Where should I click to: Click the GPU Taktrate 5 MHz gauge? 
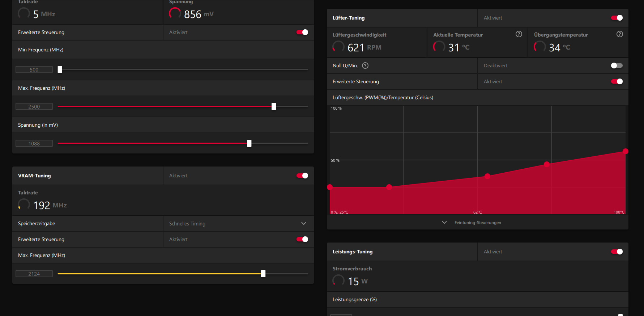click(x=24, y=13)
